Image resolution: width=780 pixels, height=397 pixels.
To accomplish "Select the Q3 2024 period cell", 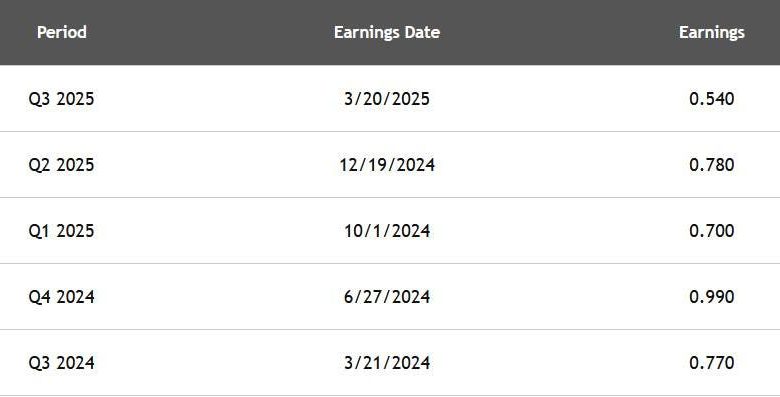I will click(x=61, y=363).
